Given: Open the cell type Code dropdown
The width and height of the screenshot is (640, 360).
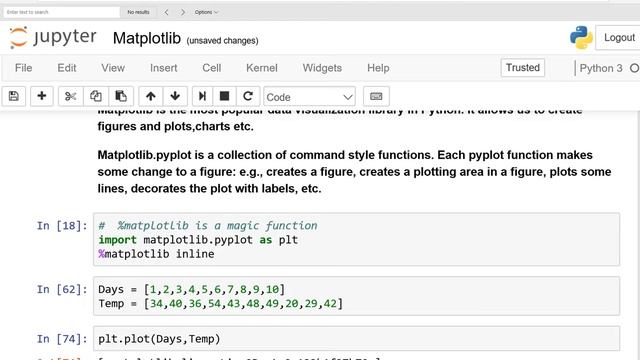Looking at the screenshot, I should coord(309,97).
